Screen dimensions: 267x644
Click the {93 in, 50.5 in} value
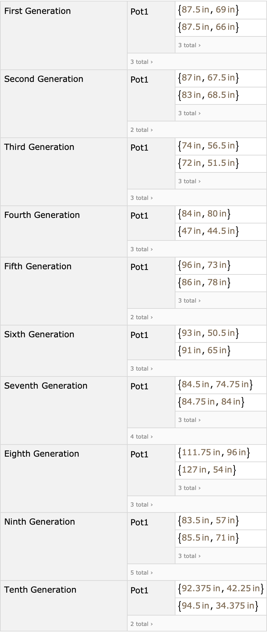point(208,333)
